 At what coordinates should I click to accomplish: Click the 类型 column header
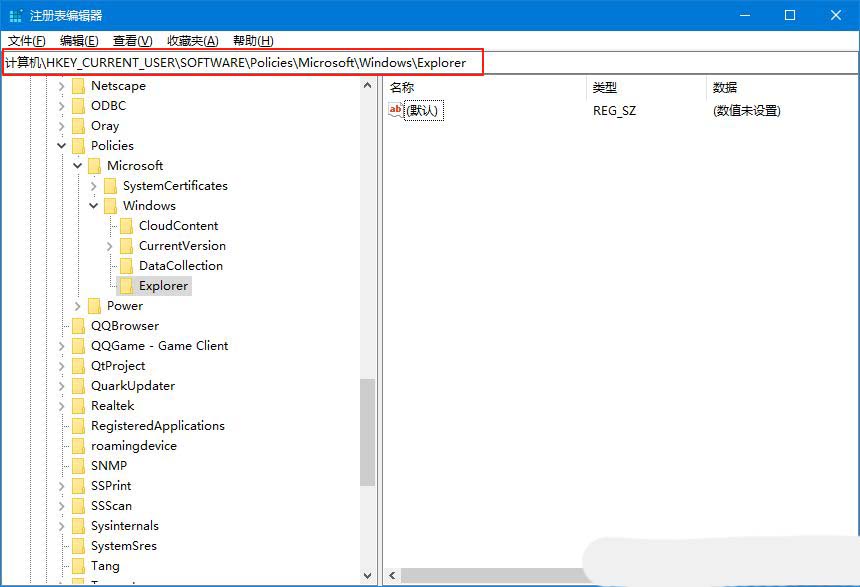(x=604, y=87)
